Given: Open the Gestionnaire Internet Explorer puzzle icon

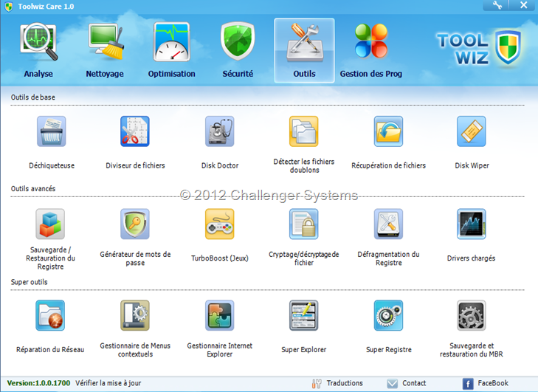Looking at the screenshot, I should (x=220, y=315).
